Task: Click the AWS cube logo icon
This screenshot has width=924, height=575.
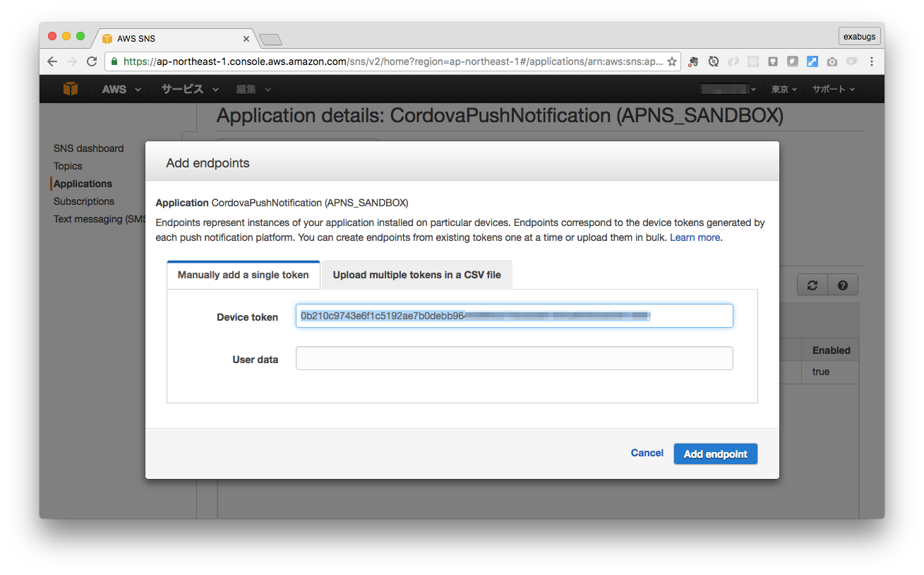Action: (71, 89)
